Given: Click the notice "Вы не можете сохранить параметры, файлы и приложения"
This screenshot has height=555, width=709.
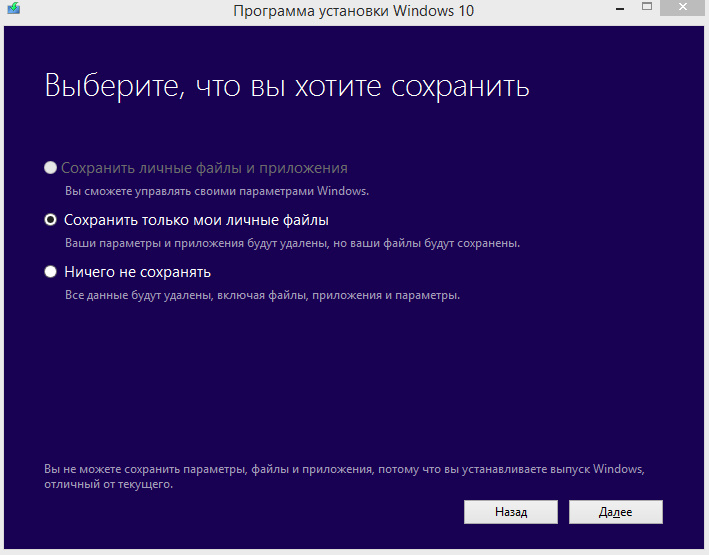Looking at the screenshot, I should [208, 469].
